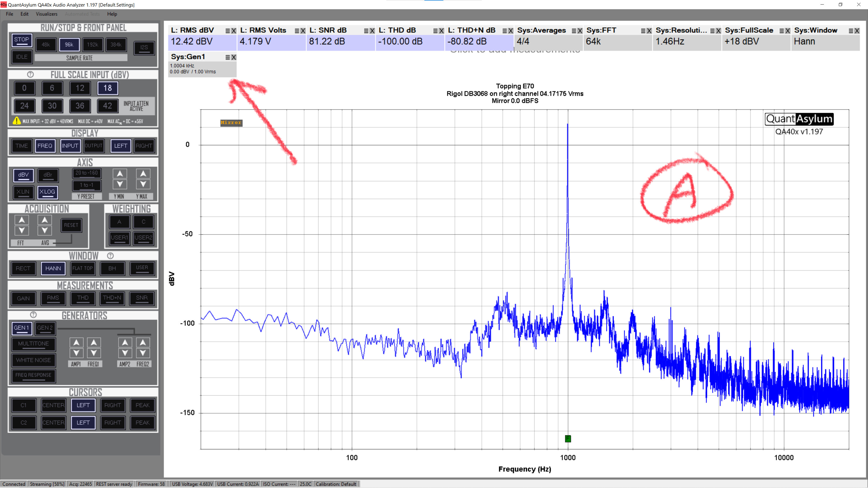Toggle the A weighting filter
868x488 pixels.
click(119, 222)
